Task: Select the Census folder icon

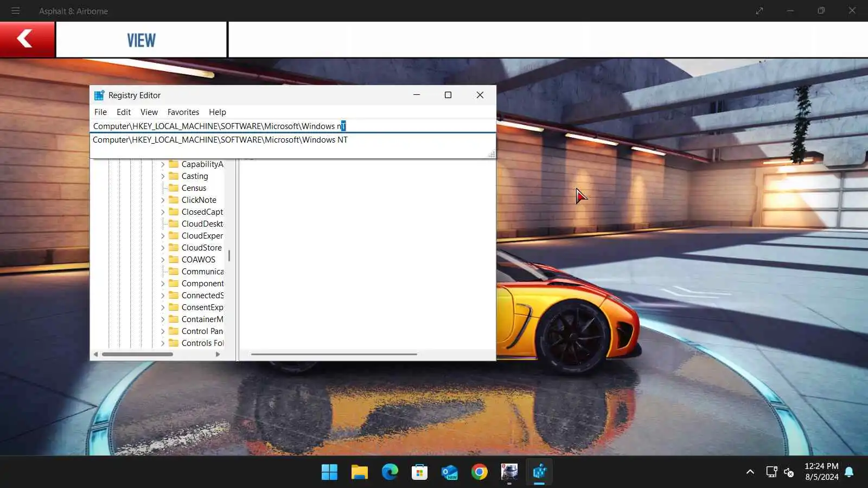Action: [x=174, y=188]
